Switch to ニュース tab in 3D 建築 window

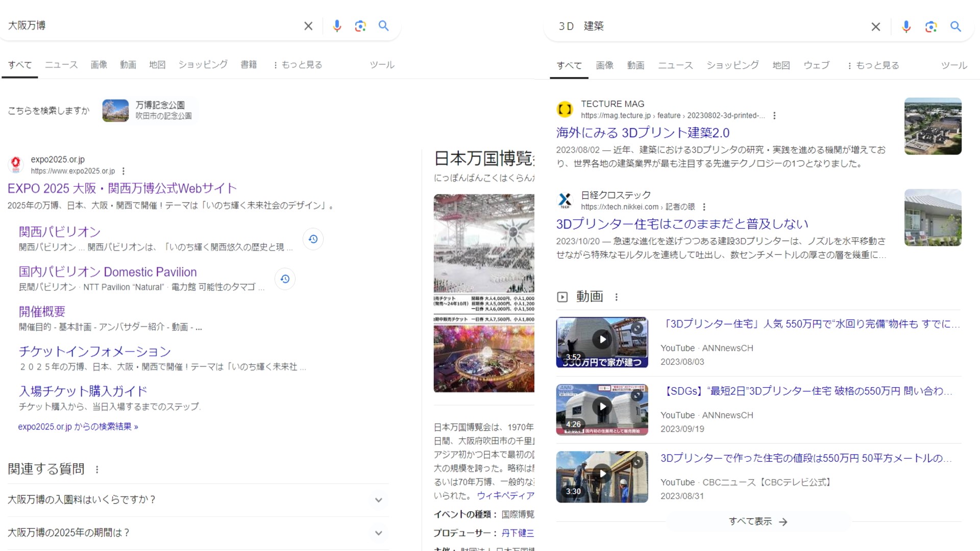pyautogui.click(x=675, y=65)
